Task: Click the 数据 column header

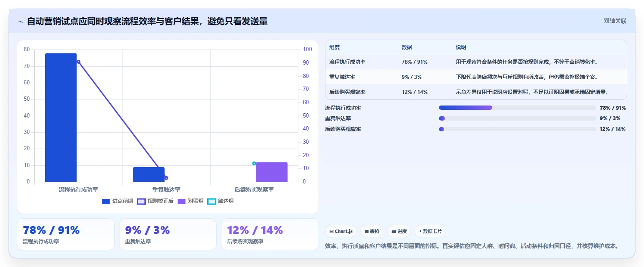Action: 407,47
